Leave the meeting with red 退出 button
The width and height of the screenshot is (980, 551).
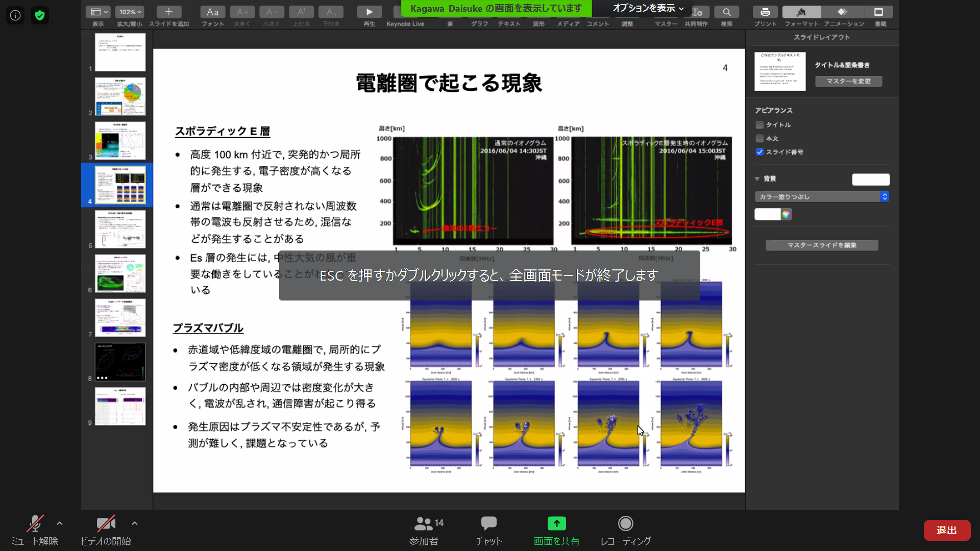click(x=947, y=530)
